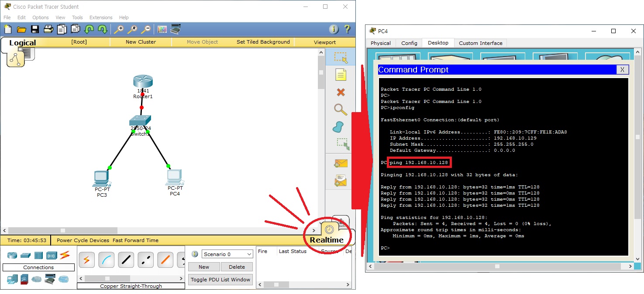
Task: Click Power Cycle Devices
Action: pyautogui.click(x=83, y=240)
